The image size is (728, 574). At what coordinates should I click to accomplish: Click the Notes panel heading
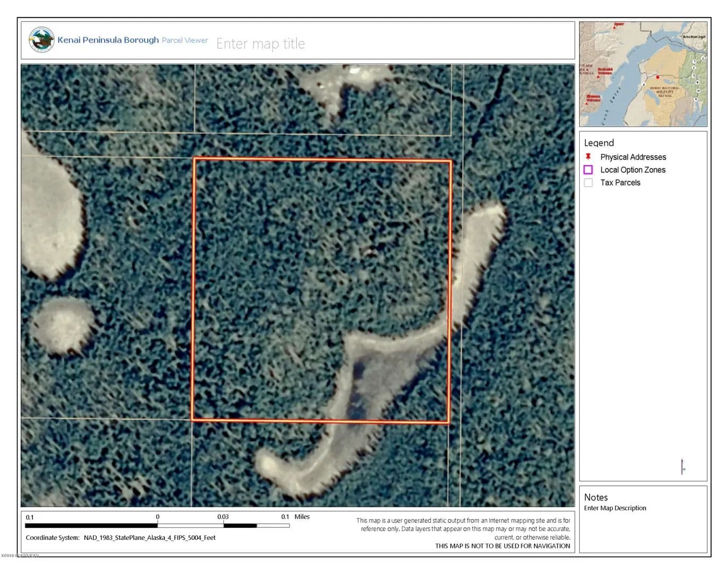pyautogui.click(x=596, y=497)
